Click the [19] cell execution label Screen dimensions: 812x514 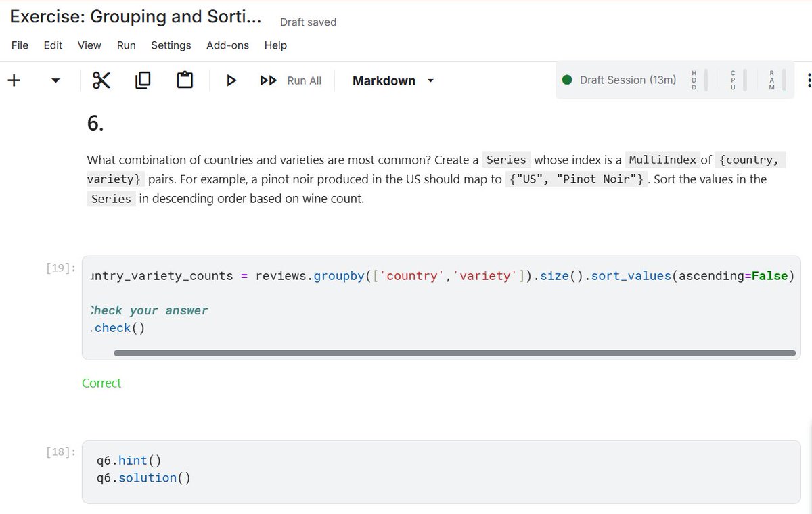(x=61, y=268)
